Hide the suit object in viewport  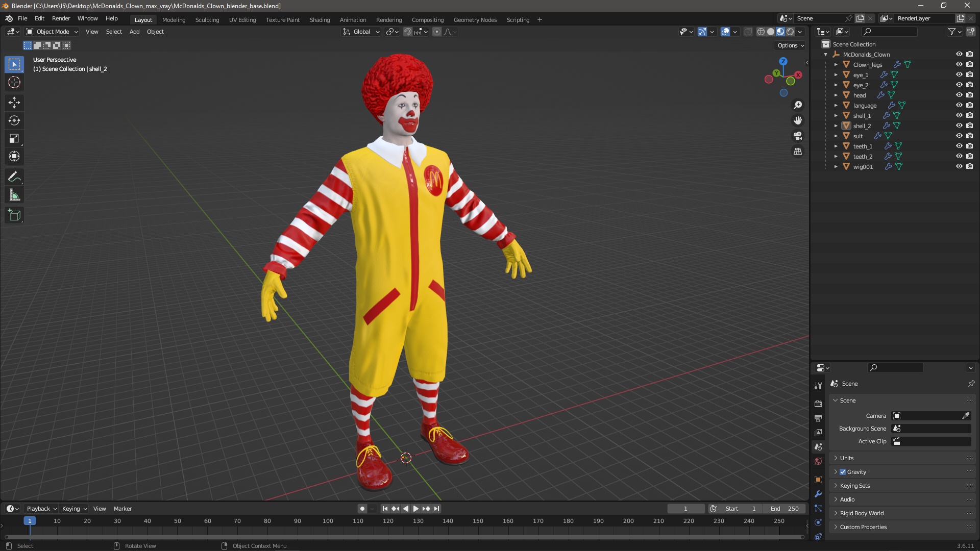[x=959, y=136]
